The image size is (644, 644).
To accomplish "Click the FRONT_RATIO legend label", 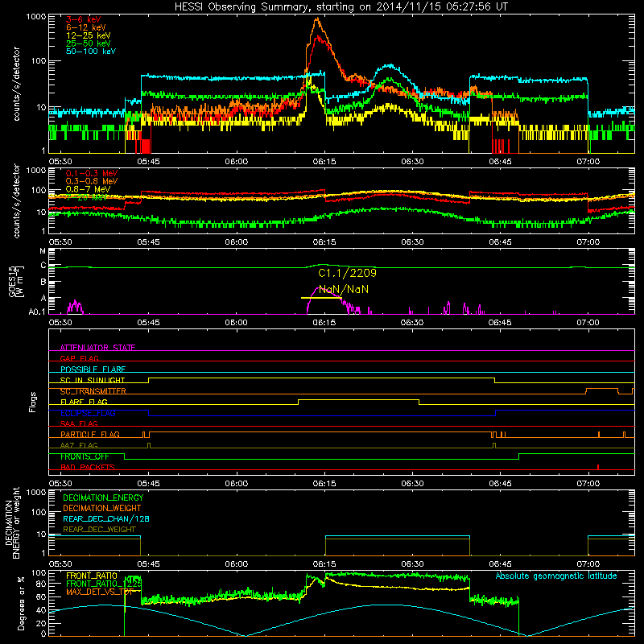I will [92, 576].
